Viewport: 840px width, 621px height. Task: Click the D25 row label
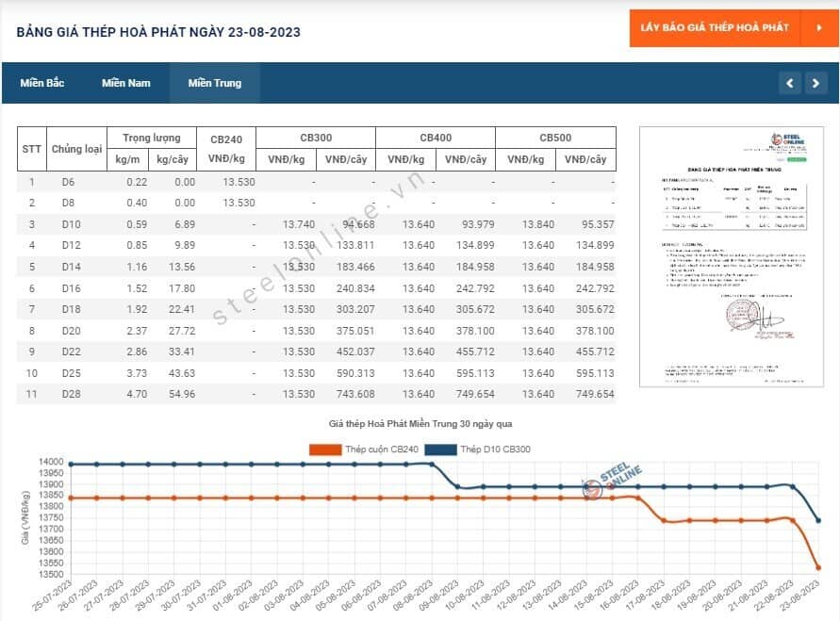(x=72, y=373)
